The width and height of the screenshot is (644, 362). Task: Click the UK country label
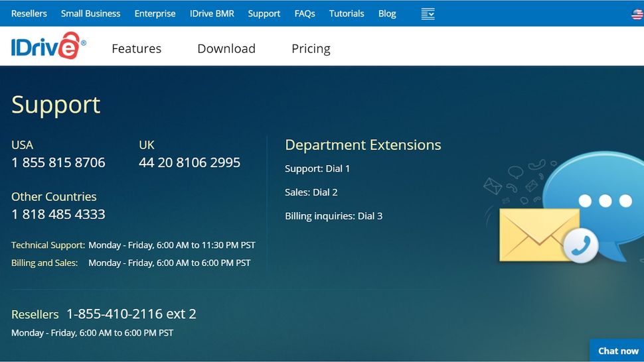tap(147, 145)
